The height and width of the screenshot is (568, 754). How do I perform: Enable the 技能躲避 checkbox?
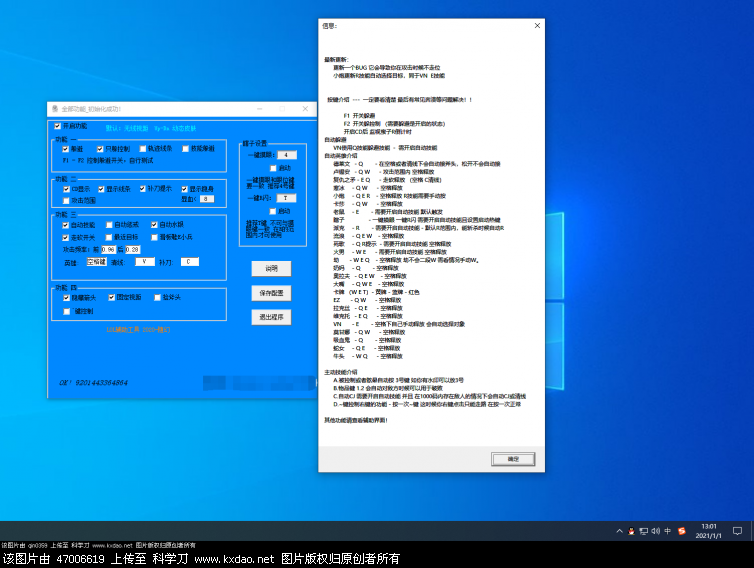pyautogui.click(x=186, y=149)
